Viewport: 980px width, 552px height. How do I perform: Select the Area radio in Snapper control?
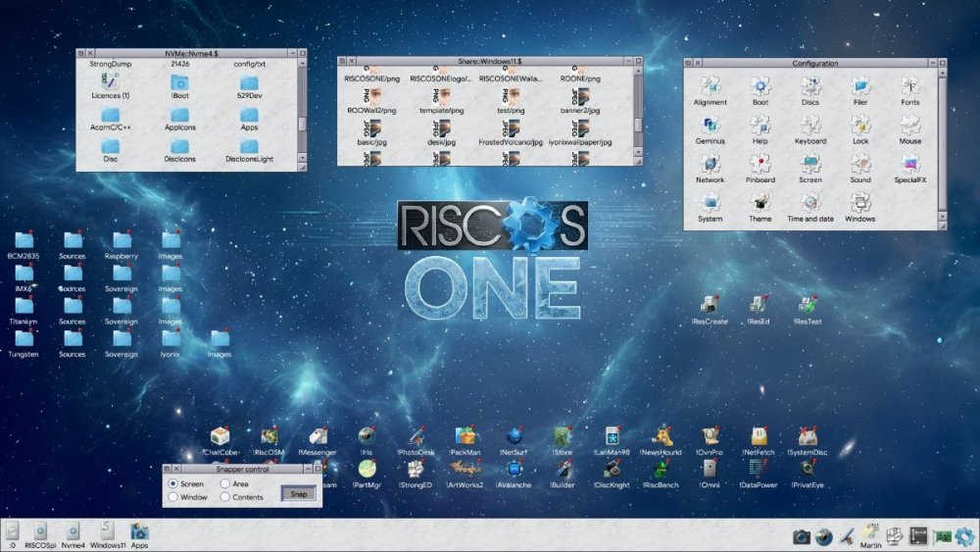point(225,483)
